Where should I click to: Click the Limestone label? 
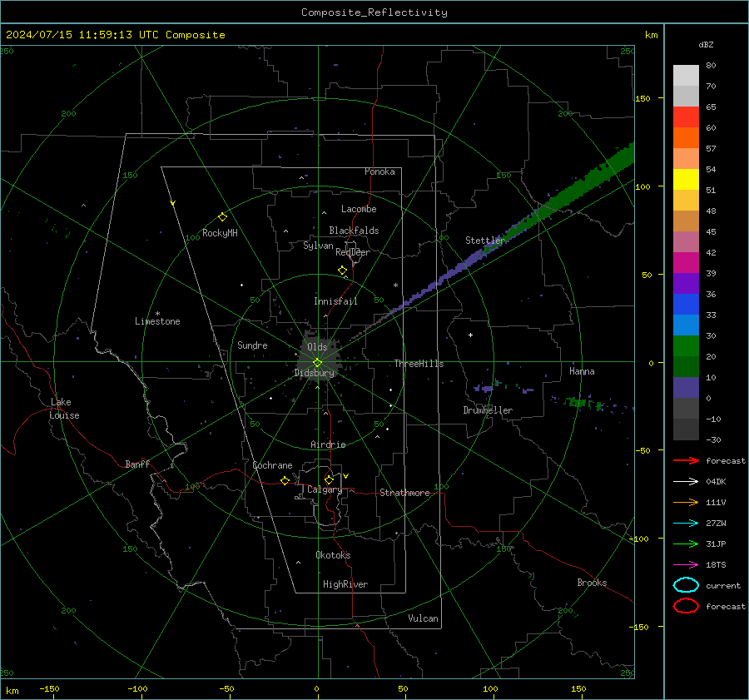[157, 321]
